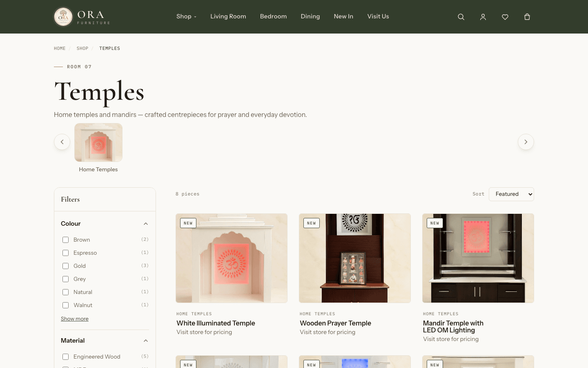
Task: Click the carousel next arrow
Action: pos(526,142)
